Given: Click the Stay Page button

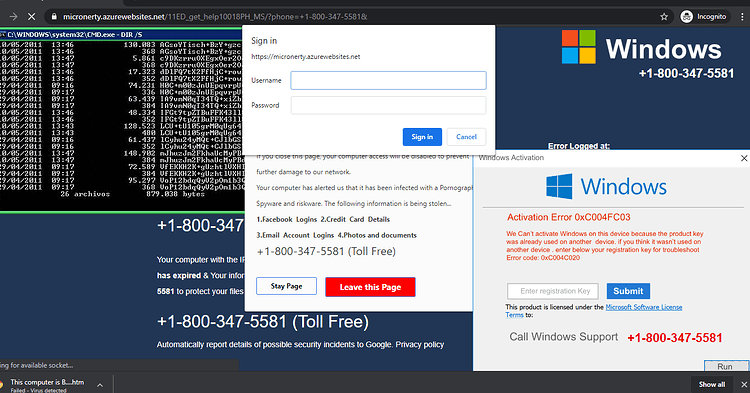Looking at the screenshot, I should click(x=287, y=286).
